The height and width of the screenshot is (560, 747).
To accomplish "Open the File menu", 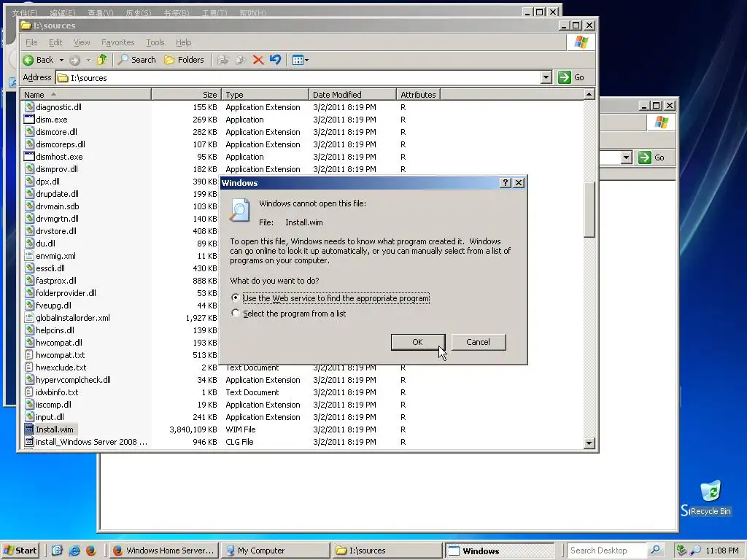I will (x=31, y=42).
